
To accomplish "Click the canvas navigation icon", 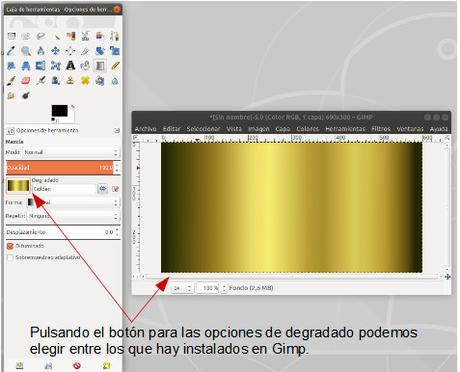I will (447, 277).
